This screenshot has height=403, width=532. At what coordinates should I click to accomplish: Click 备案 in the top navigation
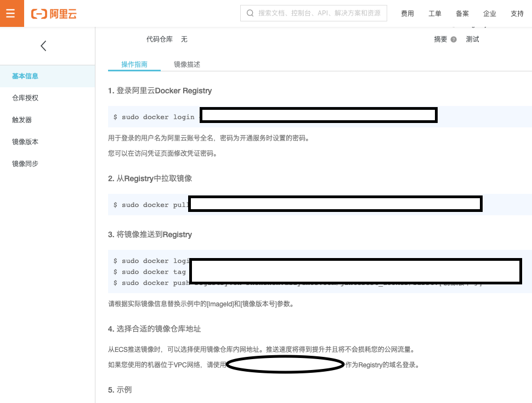462,14
